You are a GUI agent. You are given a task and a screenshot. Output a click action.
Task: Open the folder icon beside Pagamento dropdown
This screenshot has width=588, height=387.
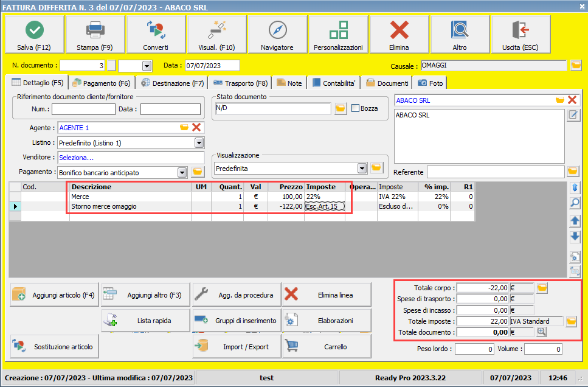coord(197,172)
